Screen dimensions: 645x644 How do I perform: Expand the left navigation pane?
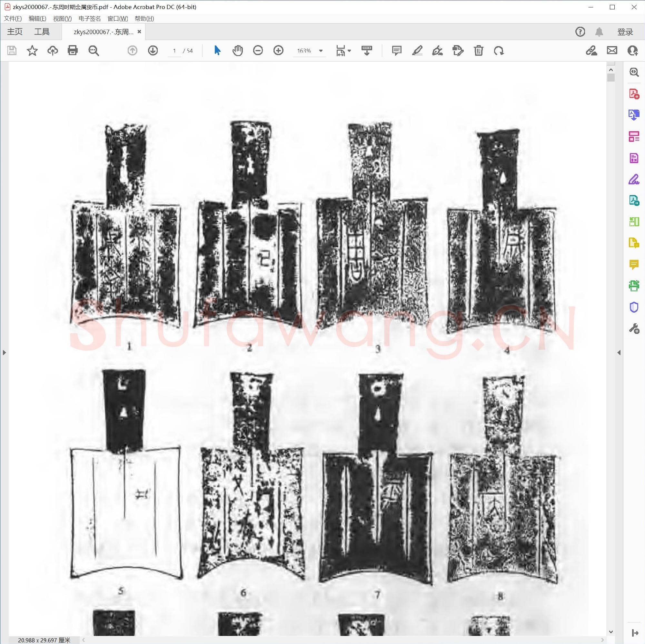4,352
